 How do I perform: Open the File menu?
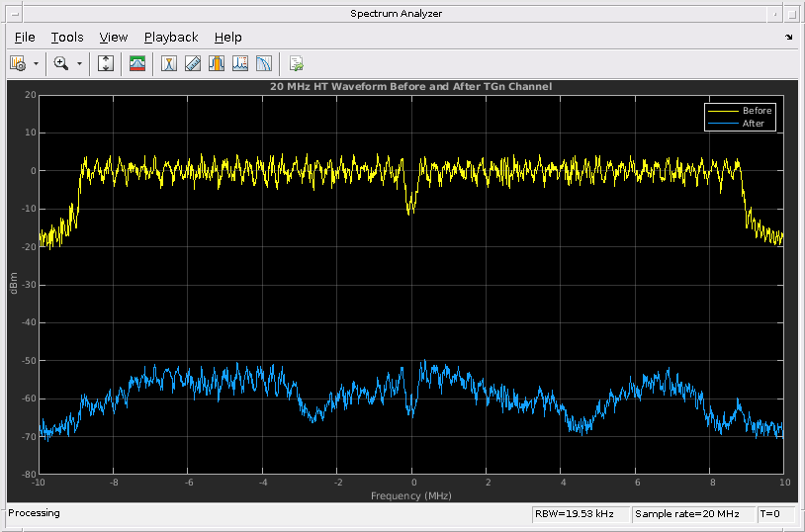25,37
